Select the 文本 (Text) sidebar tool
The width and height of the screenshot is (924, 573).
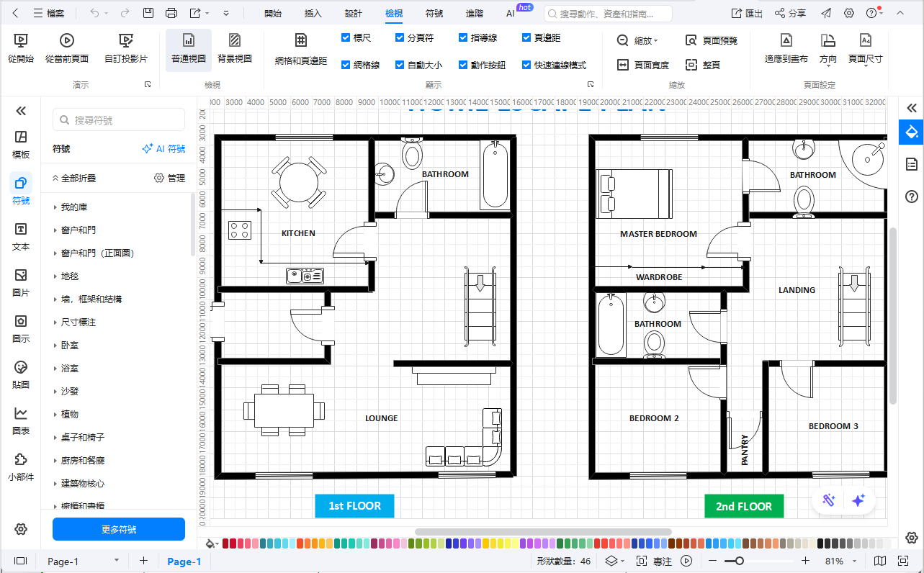(21, 236)
